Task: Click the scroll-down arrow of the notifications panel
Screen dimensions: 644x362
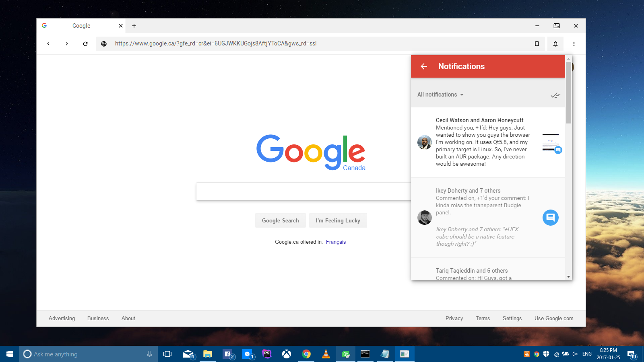Action: click(x=569, y=277)
